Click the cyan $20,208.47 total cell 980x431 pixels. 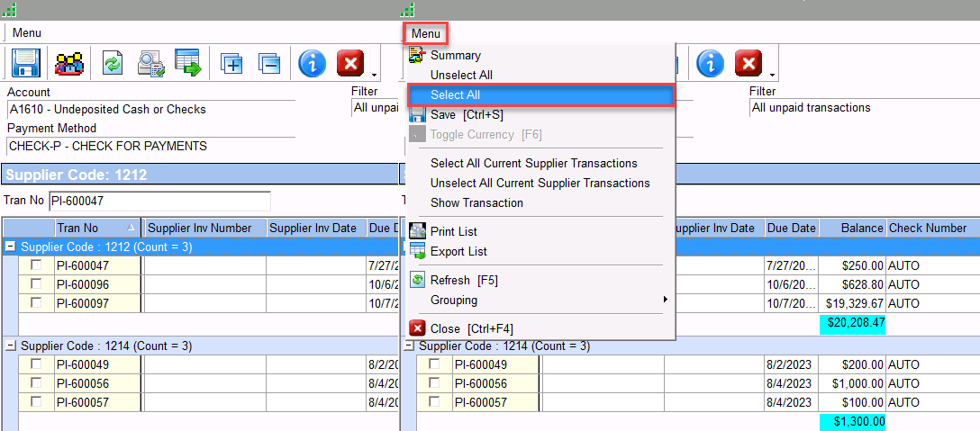[x=852, y=322]
